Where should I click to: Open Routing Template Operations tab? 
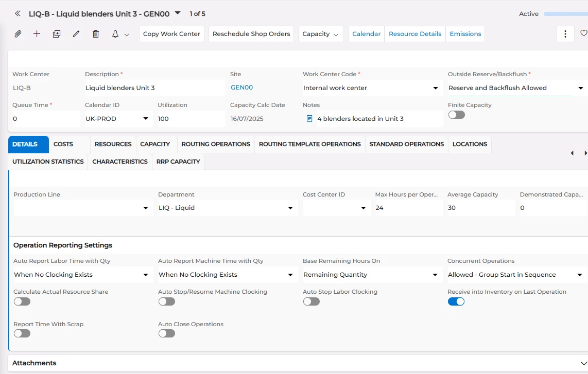pyautogui.click(x=310, y=144)
